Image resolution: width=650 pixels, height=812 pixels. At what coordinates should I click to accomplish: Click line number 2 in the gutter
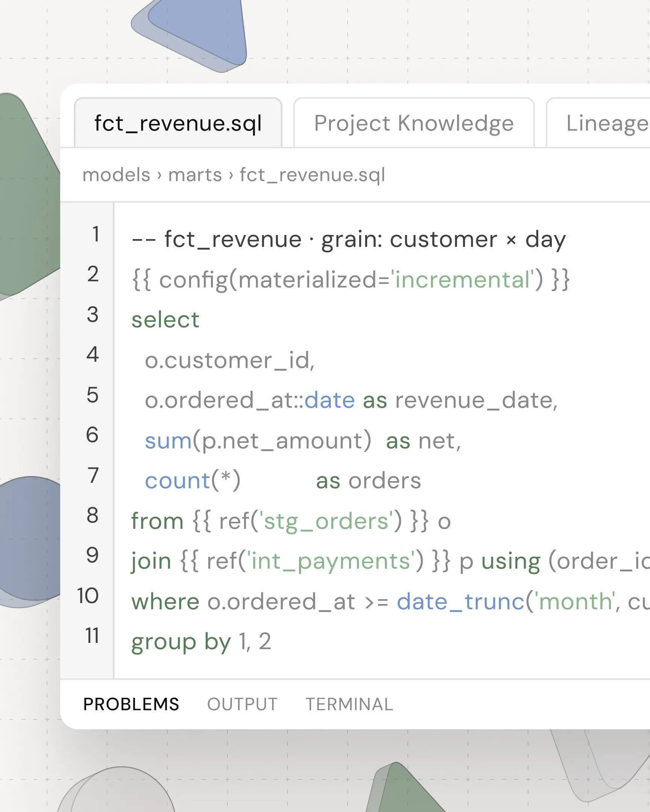(93, 274)
